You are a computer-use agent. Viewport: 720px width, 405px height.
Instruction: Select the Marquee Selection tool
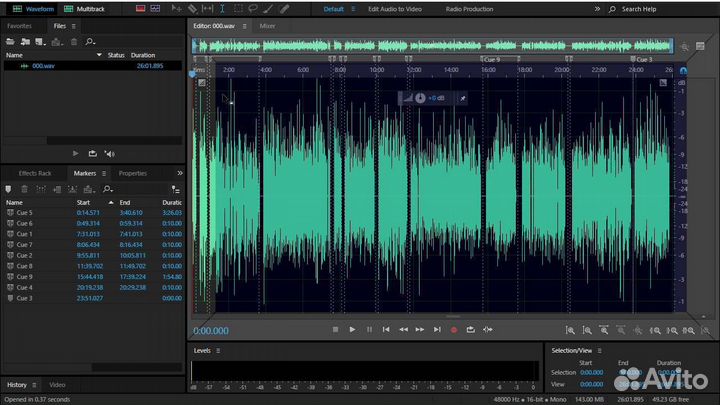click(238, 9)
